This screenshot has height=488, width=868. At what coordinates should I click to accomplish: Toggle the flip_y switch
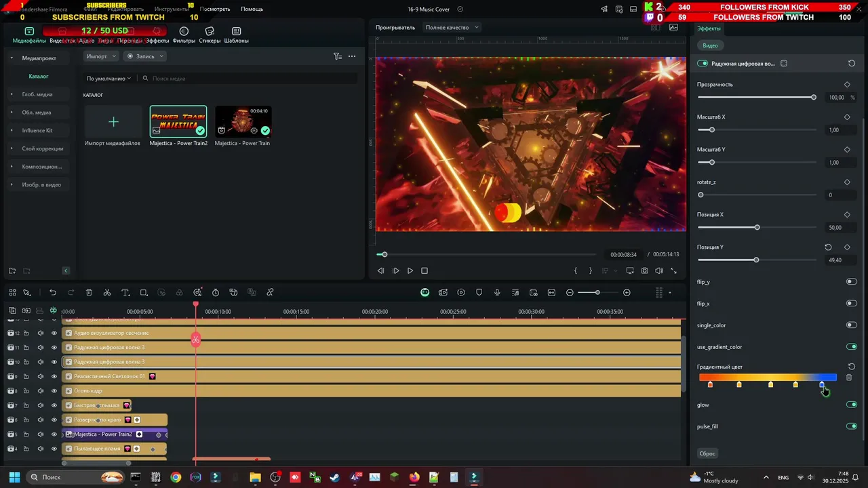point(852,282)
